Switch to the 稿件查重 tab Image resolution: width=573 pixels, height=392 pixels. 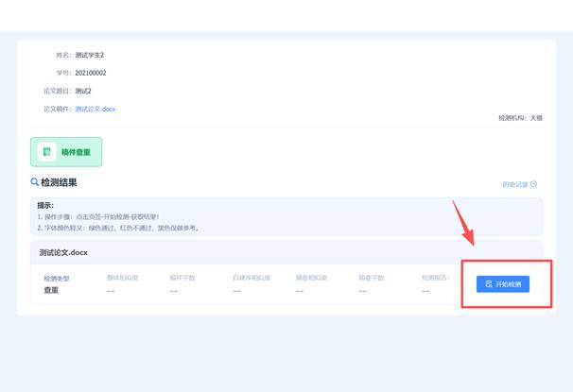pyautogui.click(x=66, y=152)
